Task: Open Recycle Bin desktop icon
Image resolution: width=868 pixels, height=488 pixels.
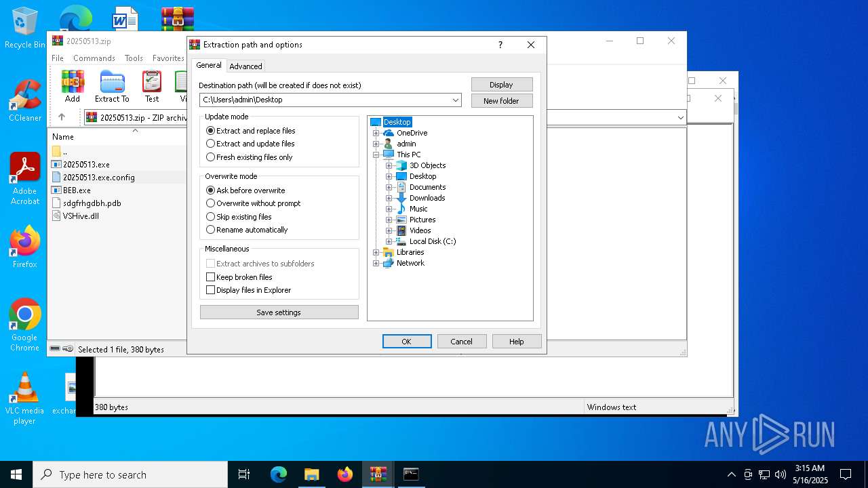Action: click(25, 28)
